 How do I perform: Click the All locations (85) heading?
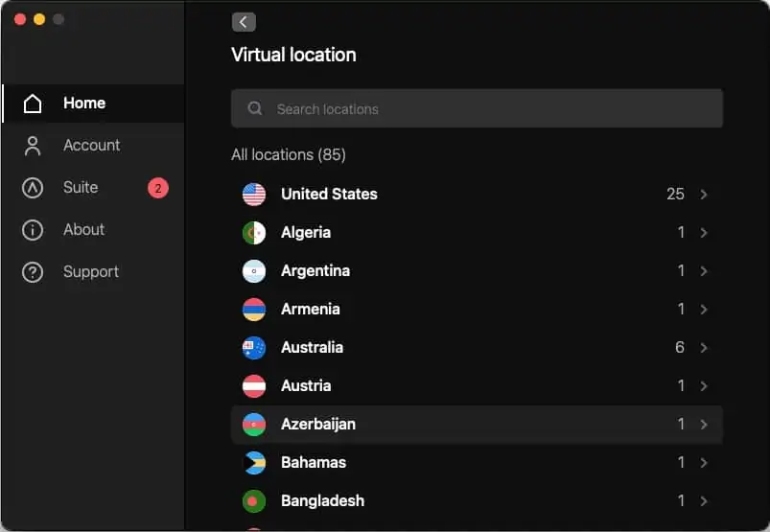pyautogui.click(x=289, y=155)
